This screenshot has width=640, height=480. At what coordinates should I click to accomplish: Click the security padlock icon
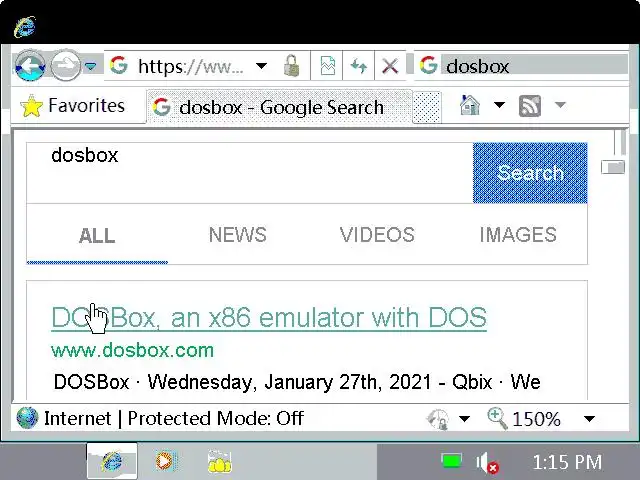coord(291,66)
